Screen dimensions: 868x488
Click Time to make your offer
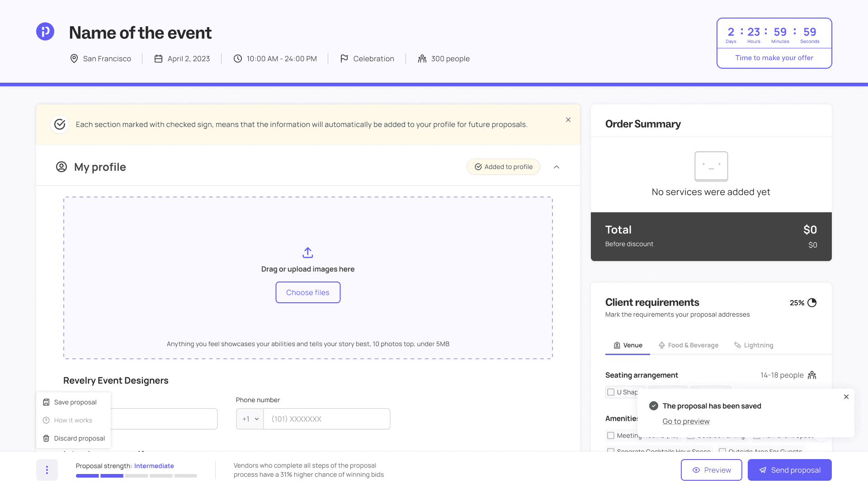tap(774, 58)
